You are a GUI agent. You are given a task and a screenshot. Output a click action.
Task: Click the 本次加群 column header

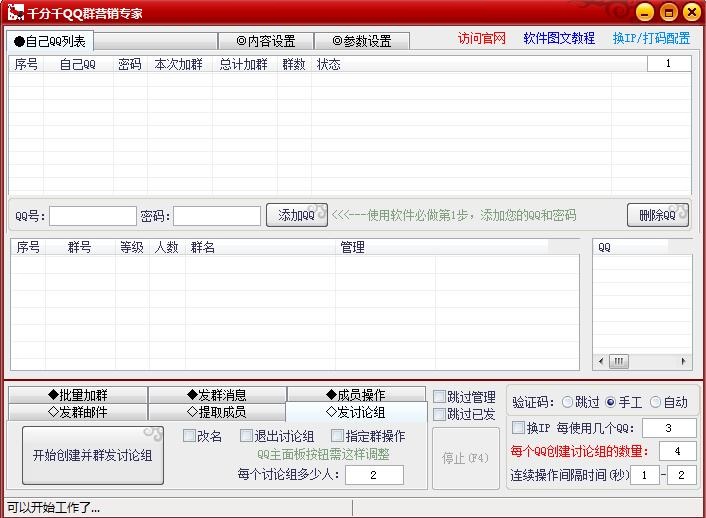coord(179,64)
